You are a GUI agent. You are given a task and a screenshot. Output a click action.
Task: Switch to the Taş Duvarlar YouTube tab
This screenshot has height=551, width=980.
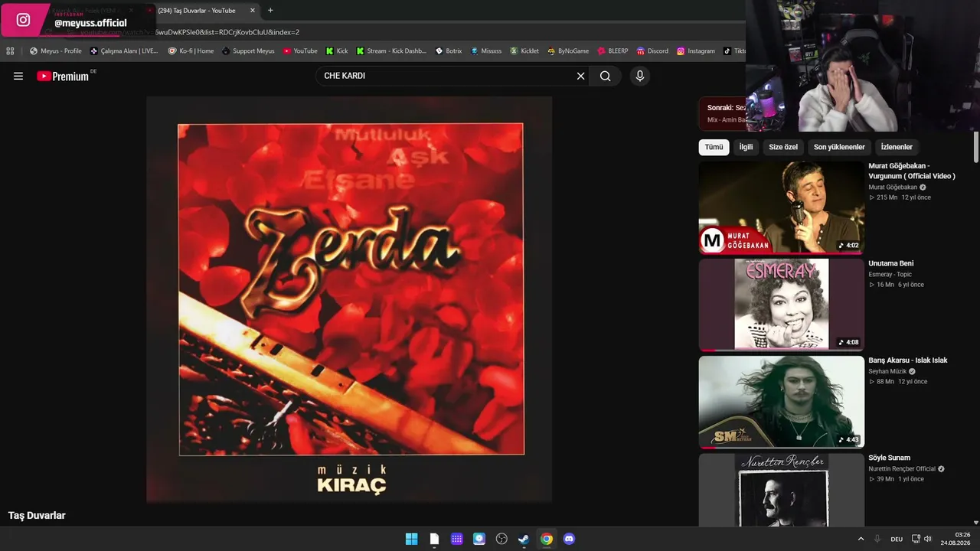coord(198,11)
